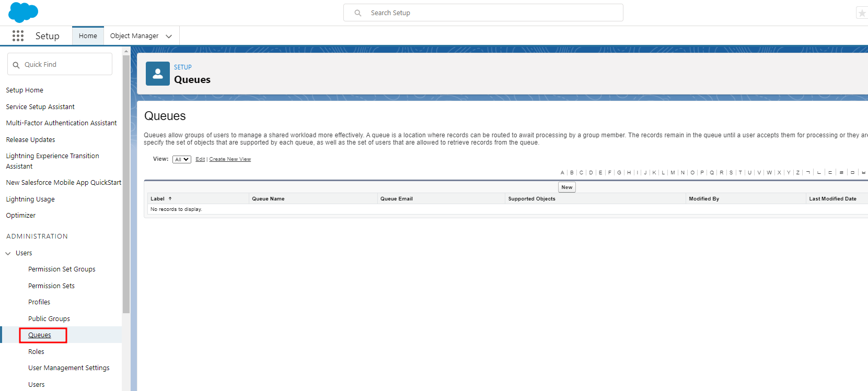This screenshot has height=391, width=868.
Task: Filter the queue list by letter Z
Action: (798, 173)
